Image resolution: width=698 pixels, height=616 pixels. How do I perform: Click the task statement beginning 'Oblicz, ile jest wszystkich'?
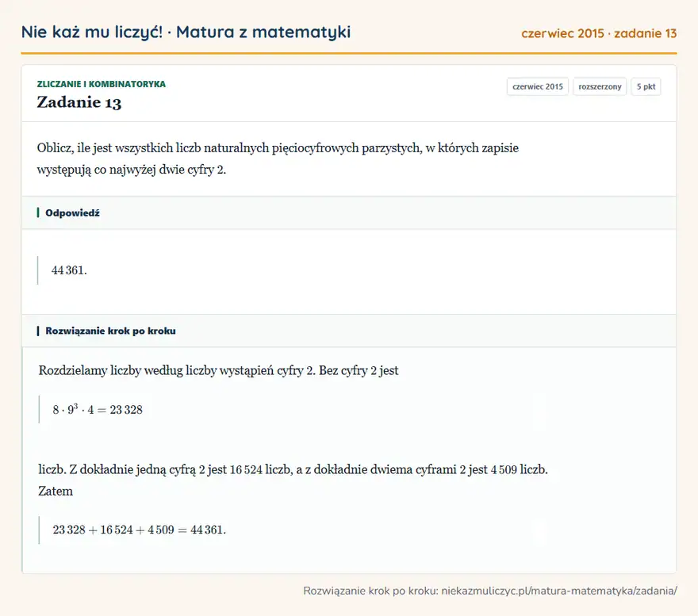(278, 159)
